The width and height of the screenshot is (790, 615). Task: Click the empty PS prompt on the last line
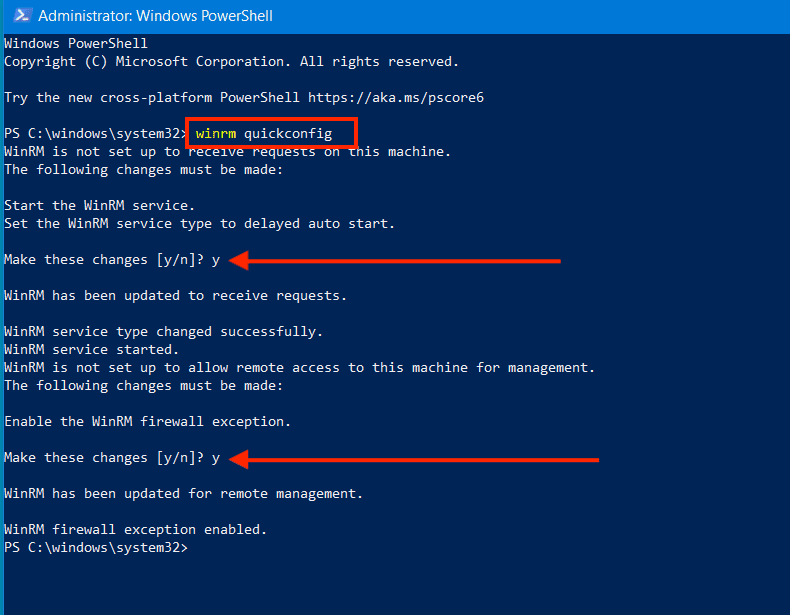pos(95,548)
